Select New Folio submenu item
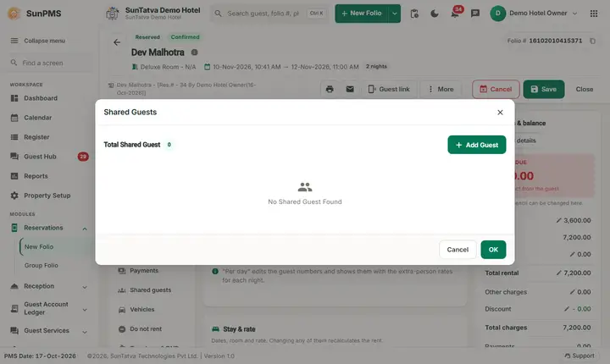 (x=39, y=246)
